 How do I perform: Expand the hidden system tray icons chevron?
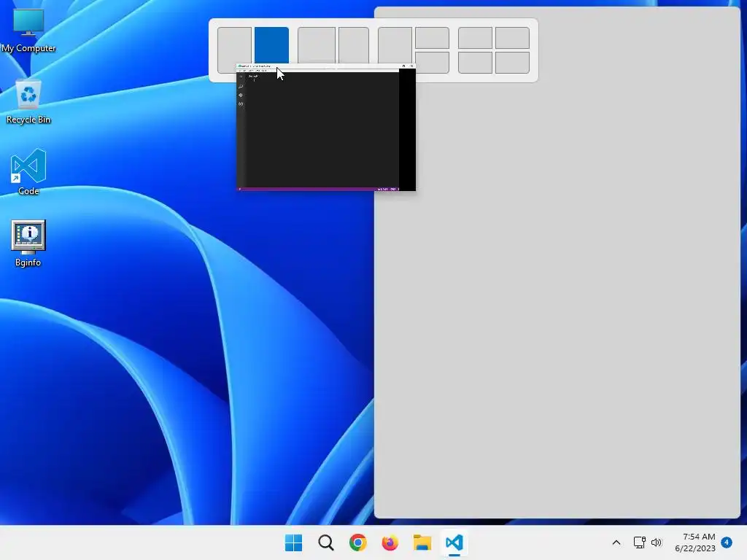616,542
